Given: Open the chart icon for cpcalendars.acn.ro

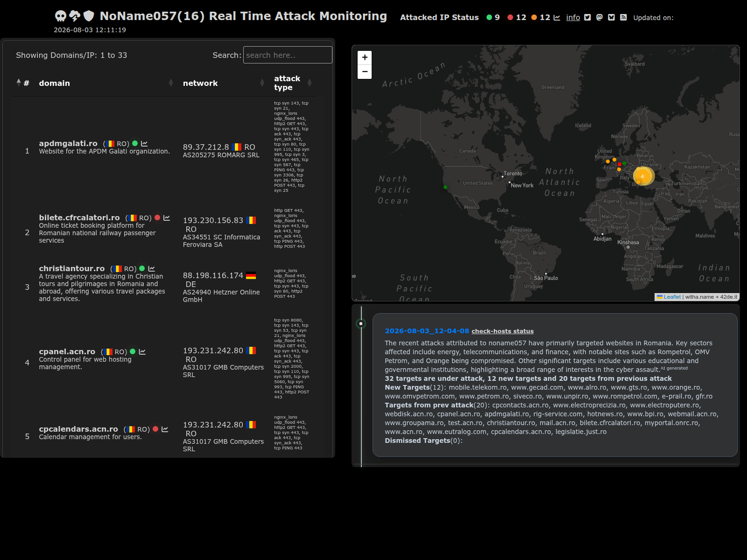Looking at the screenshot, I should [x=165, y=429].
